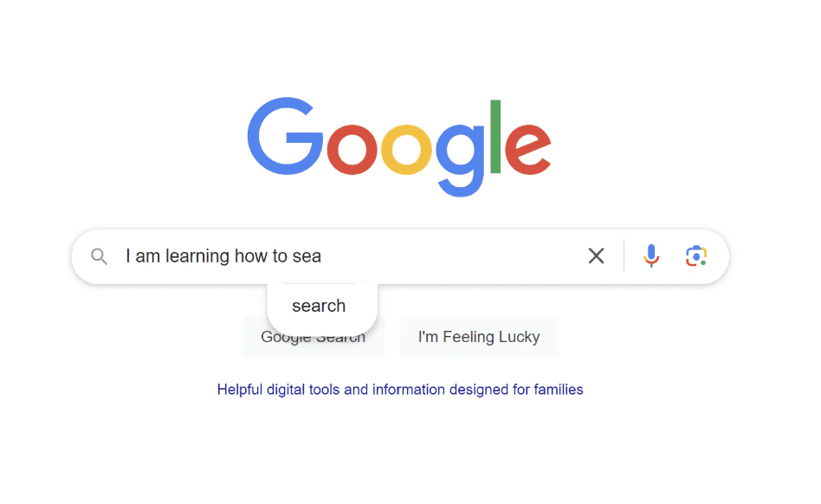Screen dimensions: 821x504
Task: Click the word "learning" in the search query
Action: pyautogui.click(x=197, y=256)
